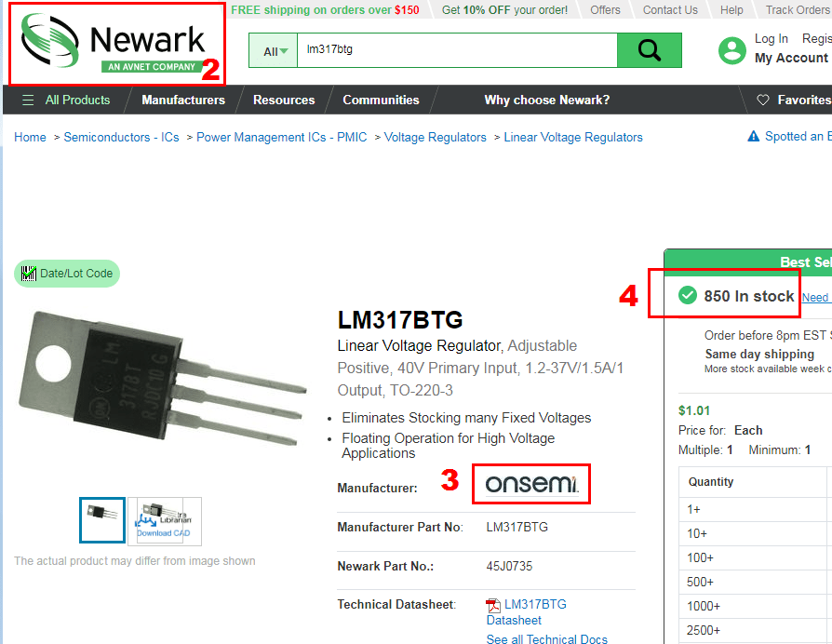Go to Home breadcrumb
Image resolution: width=832 pixels, height=644 pixels.
pyautogui.click(x=30, y=138)
